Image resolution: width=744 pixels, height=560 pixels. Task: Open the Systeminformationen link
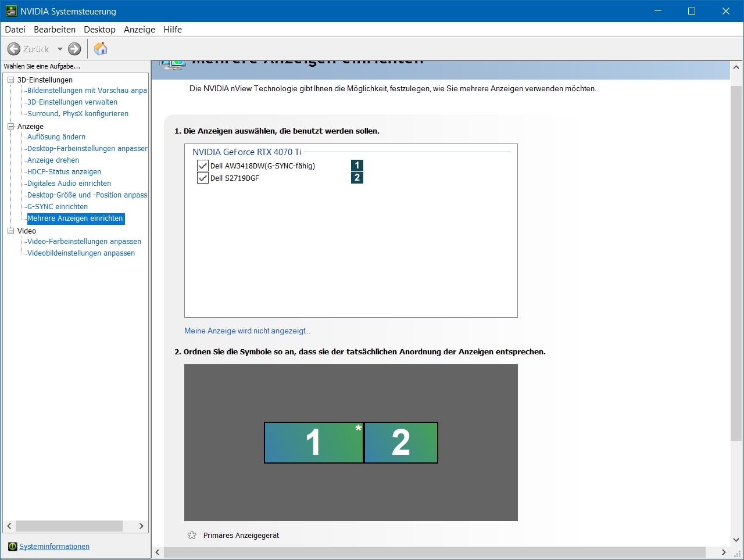54,547
